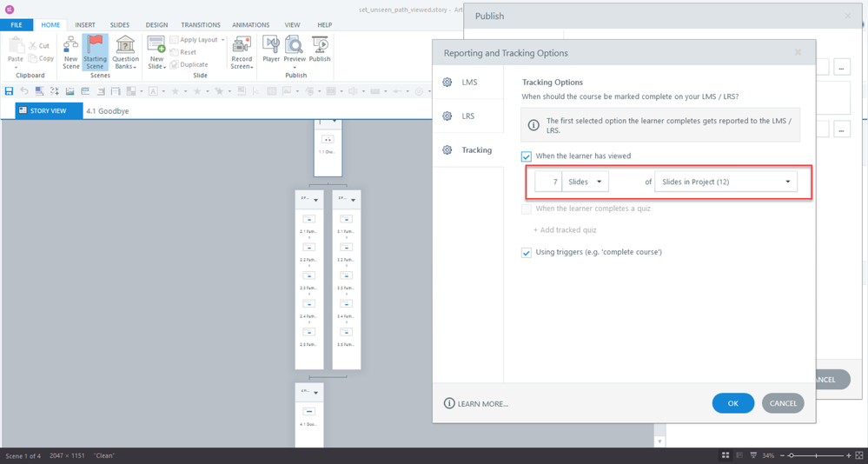The image size is (868, 464).
Task: Click the LEARN MORE link
Action: point(476,404)
